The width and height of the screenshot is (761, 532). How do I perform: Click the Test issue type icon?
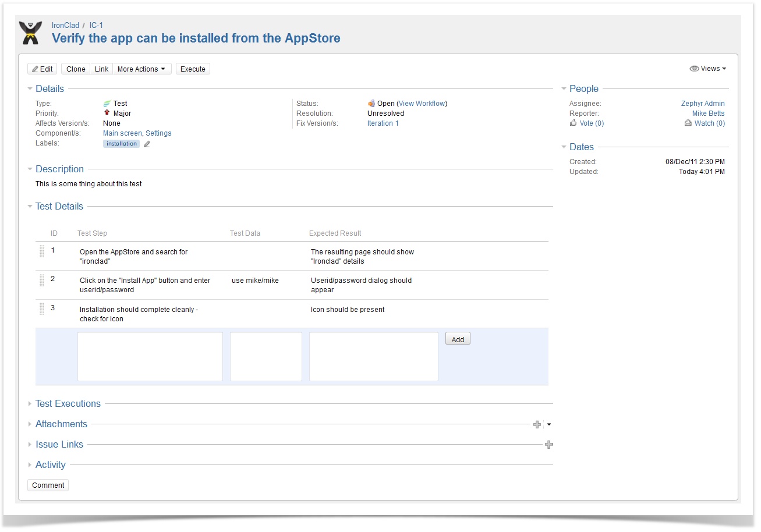(107, 104)
